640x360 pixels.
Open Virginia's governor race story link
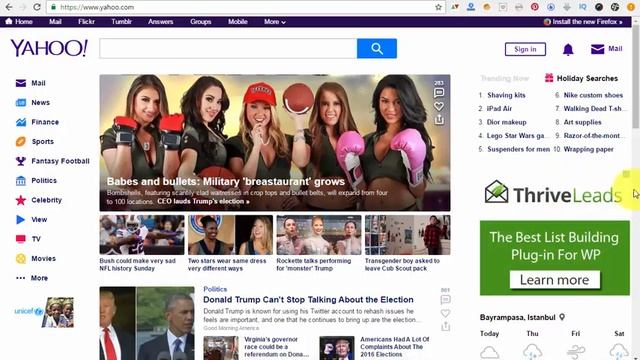[x=276, y=347]
